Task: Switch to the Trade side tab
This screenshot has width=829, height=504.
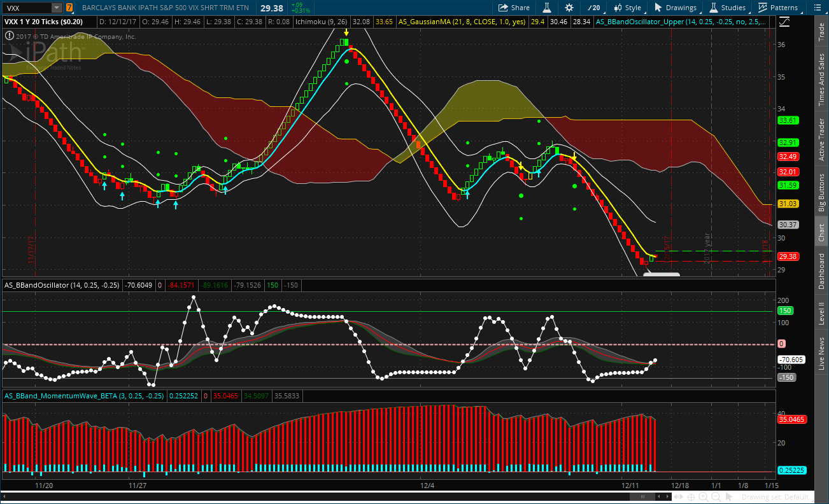Action: 821,32
